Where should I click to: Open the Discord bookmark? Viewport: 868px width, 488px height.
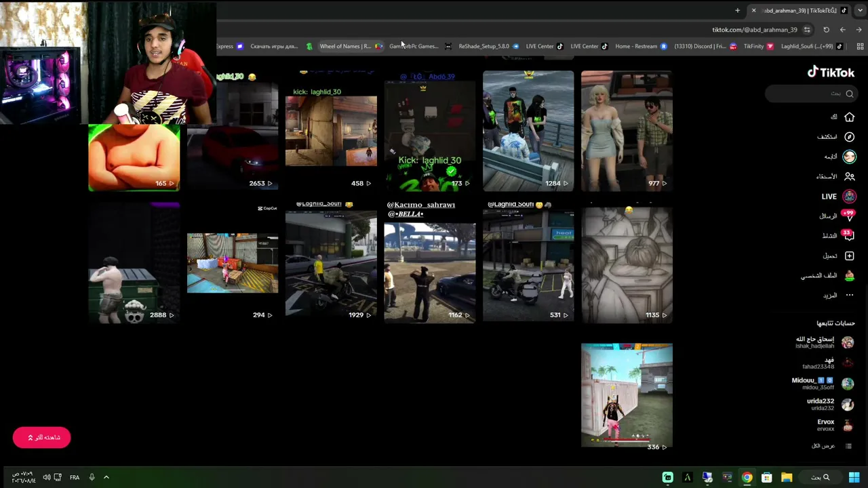705,46
